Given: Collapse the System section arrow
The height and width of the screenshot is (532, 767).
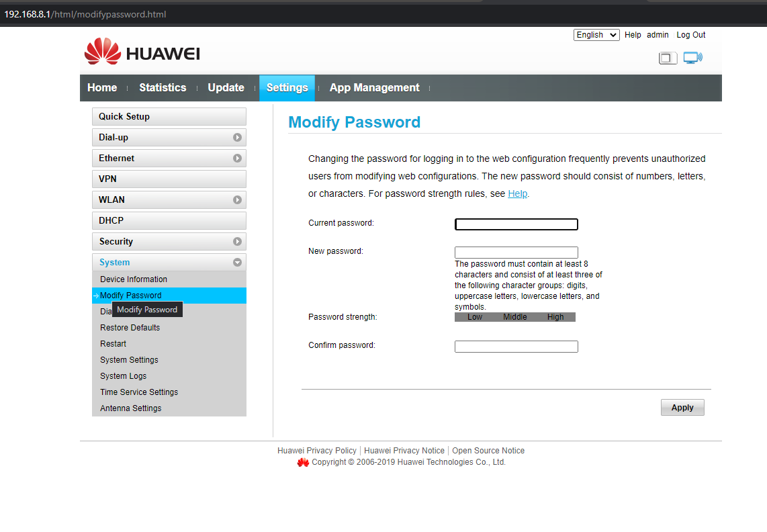Looking at the screenshot, I should [x=237, y=263].
